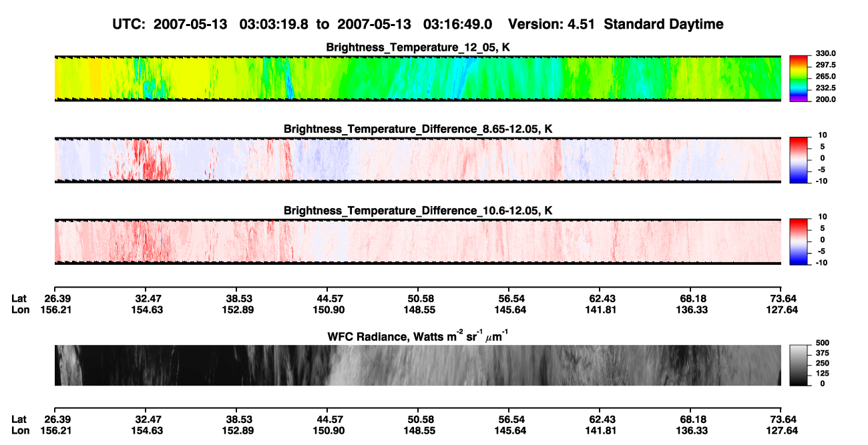Click the Lon row label of the WFC axis
The height and width of the screenshot is (445, 868).
point(20,430)
